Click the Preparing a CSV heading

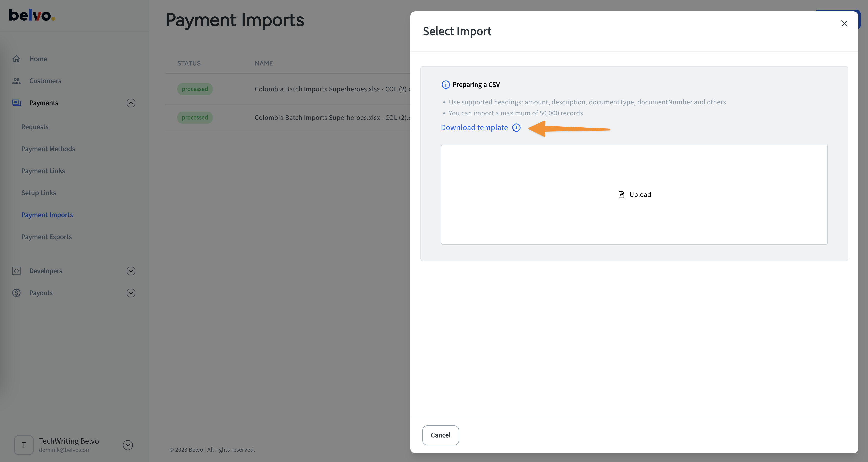(476, 84)
